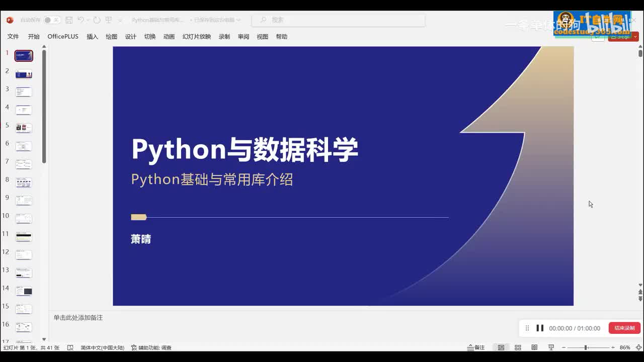This screenshot has height=362, width=644.
Task: Click the Redo icon
Action: (x=97, y=20)
